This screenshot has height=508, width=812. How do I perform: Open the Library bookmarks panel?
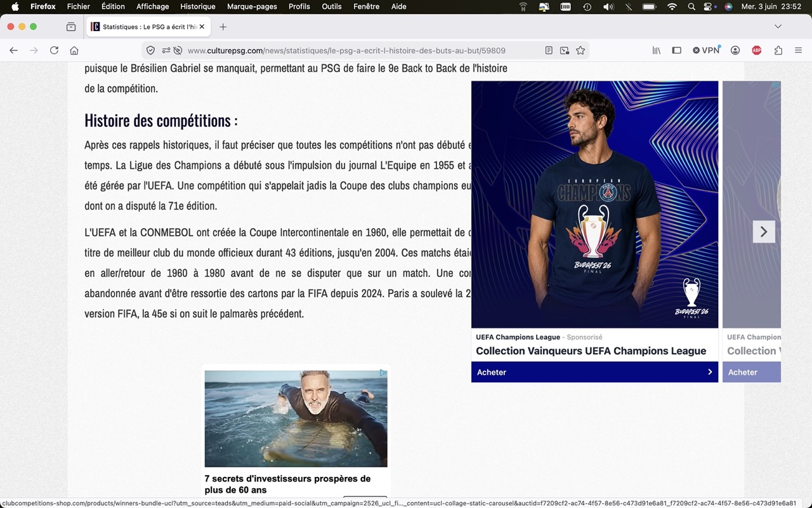pyautogui.click(x=657, y=51)
